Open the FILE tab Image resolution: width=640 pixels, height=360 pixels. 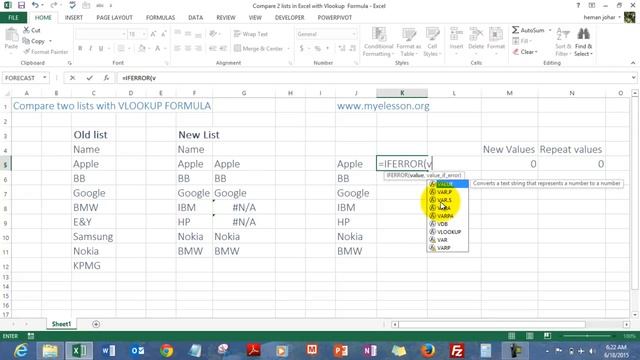click(x=13, y=18)
